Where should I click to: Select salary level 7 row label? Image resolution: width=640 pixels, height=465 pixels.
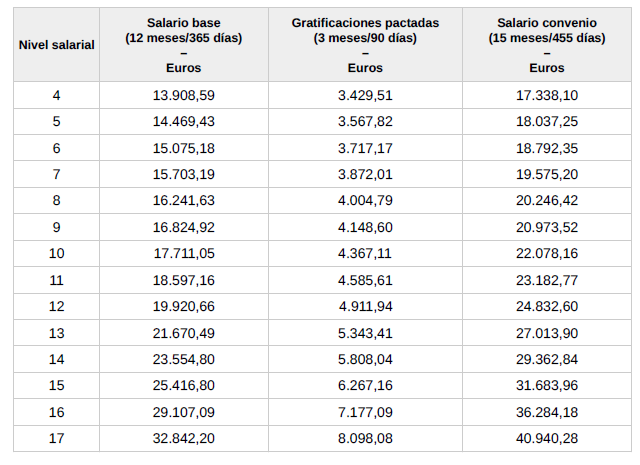(x=56, y=174)
